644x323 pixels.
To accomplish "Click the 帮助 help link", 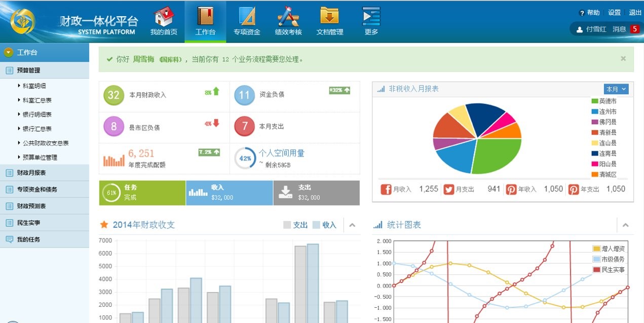I will click(x=589, y=13).
